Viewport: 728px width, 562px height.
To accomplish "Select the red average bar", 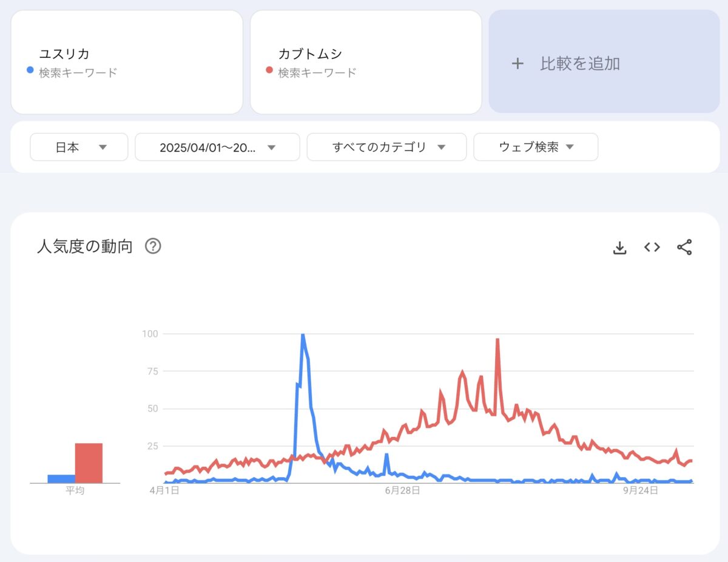I will pos(89,463).
